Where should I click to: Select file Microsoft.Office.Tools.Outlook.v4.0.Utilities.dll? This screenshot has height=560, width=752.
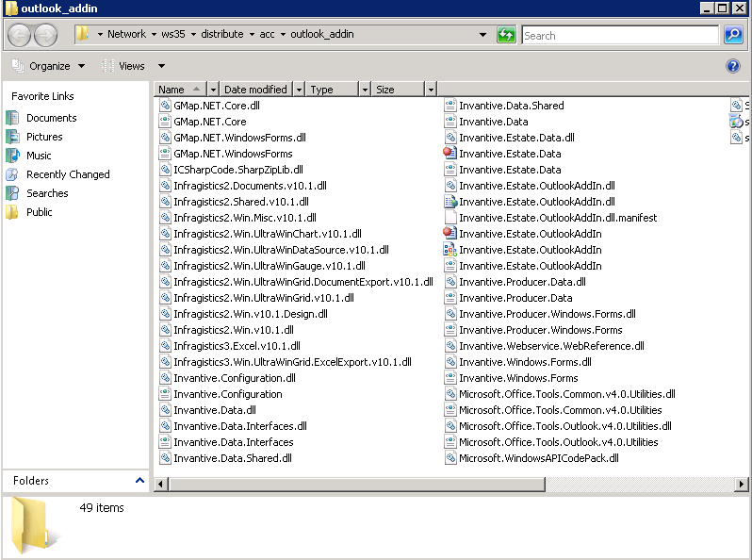click(565, 426)
